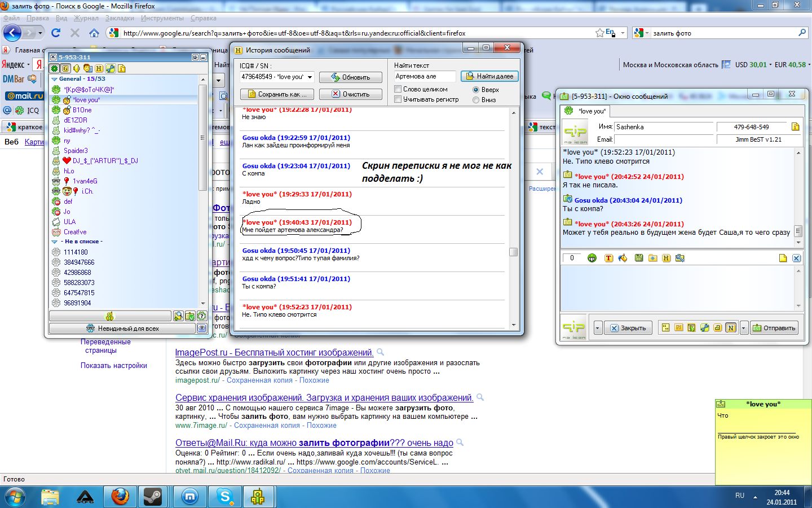Select the 'Вниз' radio button
Image resolution: width=812 pixels, height=508 pixels.
point(476,100)
